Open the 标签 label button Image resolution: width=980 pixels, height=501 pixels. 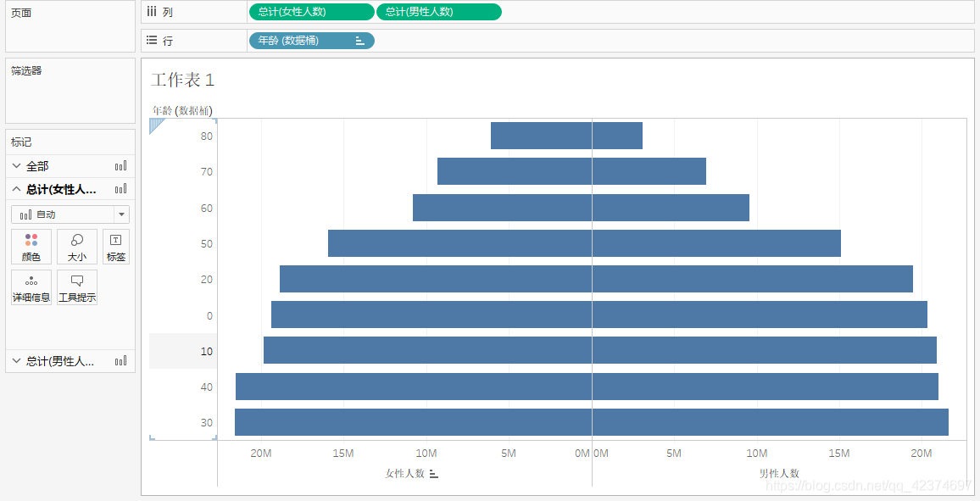pos(115,247)
